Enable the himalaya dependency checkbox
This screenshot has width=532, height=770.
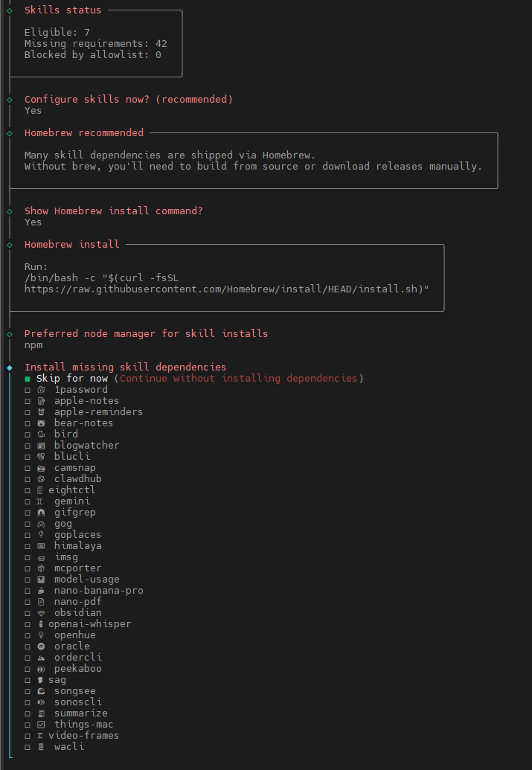point(28,546)
